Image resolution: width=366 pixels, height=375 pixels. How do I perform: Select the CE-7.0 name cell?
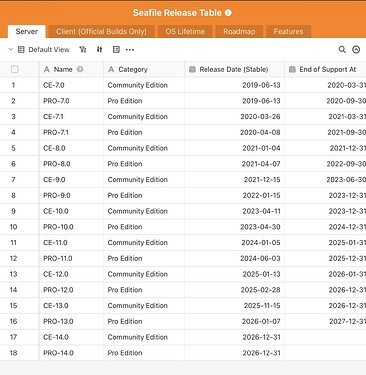click(x=71, y=85)
